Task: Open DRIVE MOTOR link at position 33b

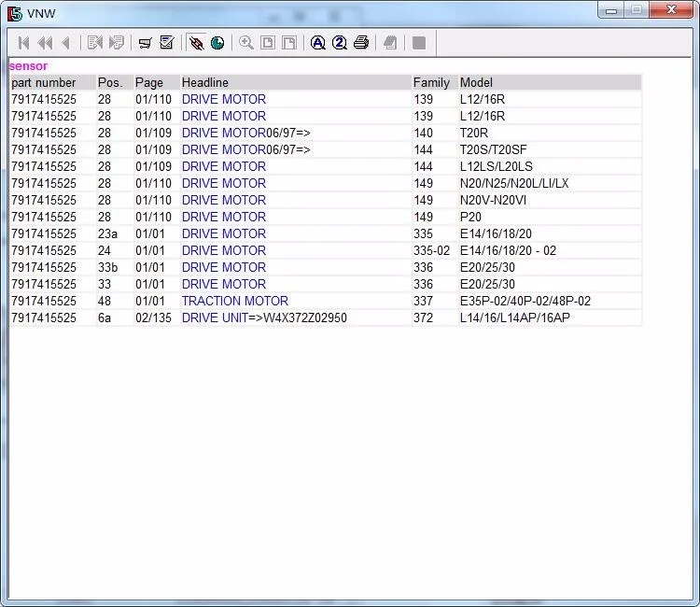Action: tap(224, 267)
